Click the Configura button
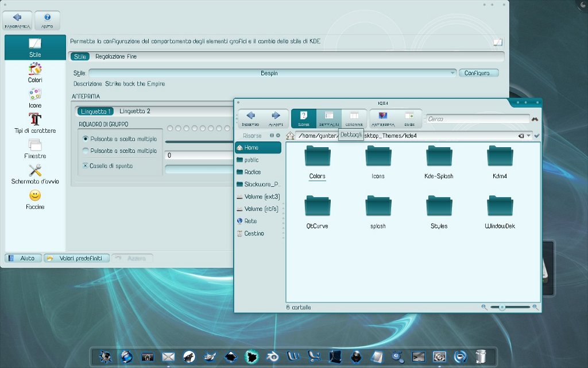Image resolution: width=588 pixels, height=368 pixels. pos(478,73)
